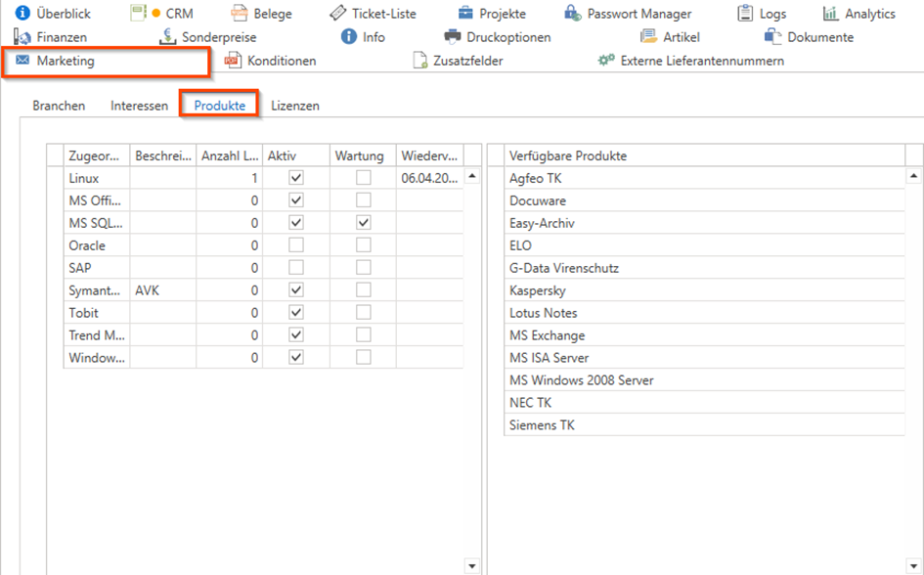Switch to the Lizenzen tab
The image size is (924, 575).
[294, 106]
